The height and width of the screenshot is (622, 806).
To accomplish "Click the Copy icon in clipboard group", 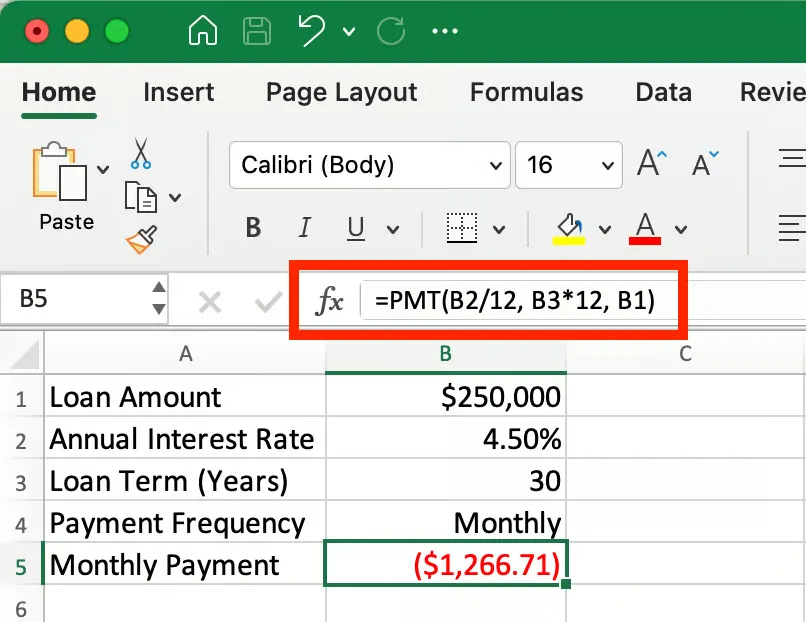I will coord(141,196).
